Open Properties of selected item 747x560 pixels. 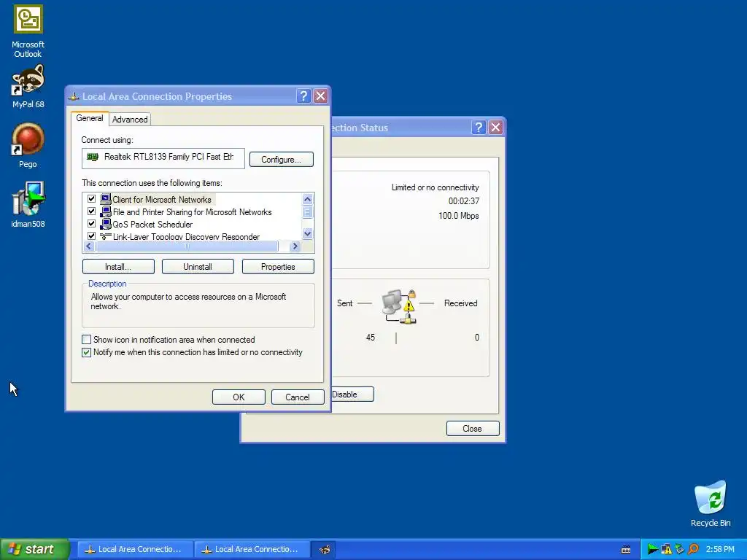pos(278,267)
